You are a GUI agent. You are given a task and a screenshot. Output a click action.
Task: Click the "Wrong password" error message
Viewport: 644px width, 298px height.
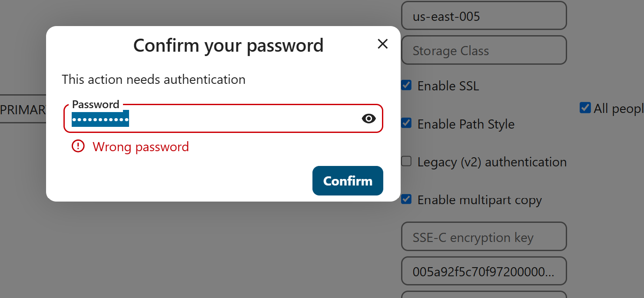[x=141, y=147]
